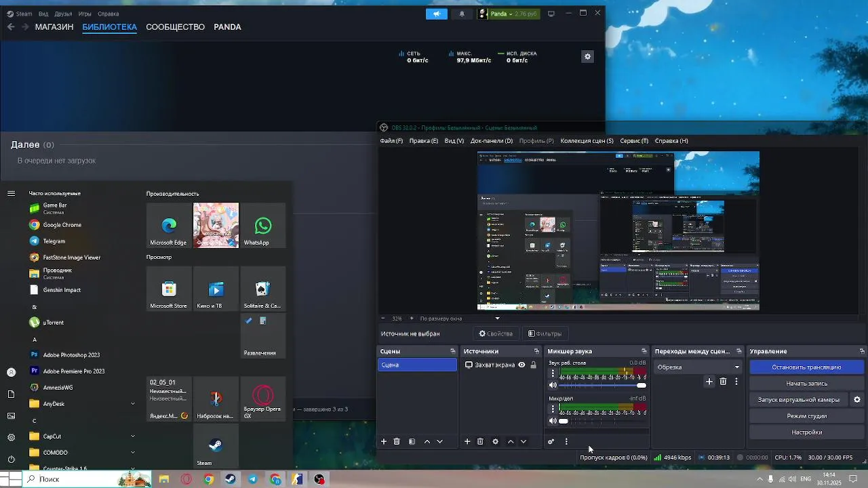The image size is (868, 488).
Task: Show hidden system tray icons
Action: 759,479
